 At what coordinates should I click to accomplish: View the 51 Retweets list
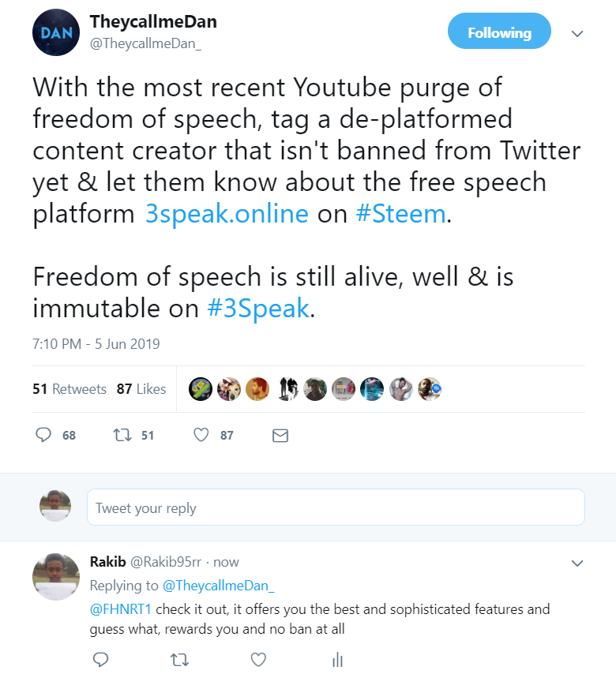pos(69,389)
